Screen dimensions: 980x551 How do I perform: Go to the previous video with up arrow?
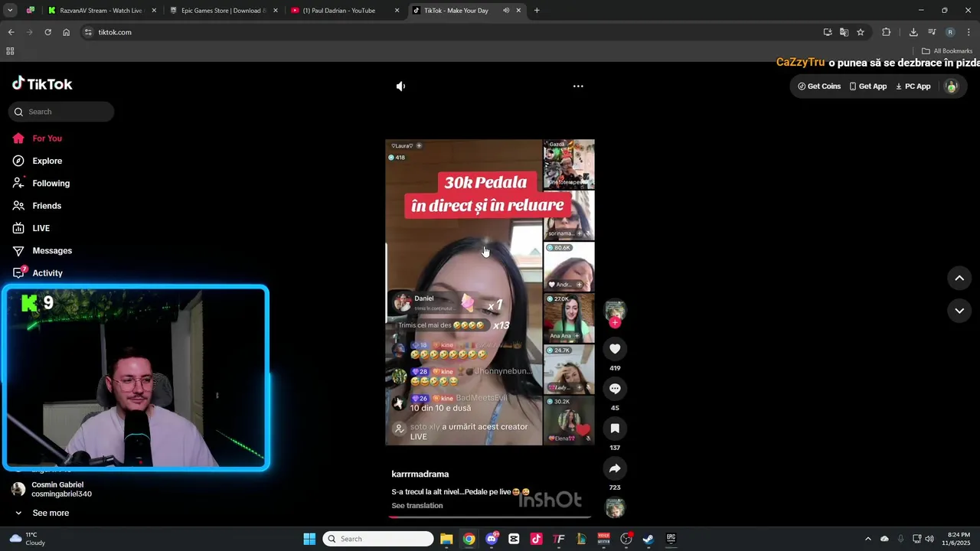tap(959, 279)
